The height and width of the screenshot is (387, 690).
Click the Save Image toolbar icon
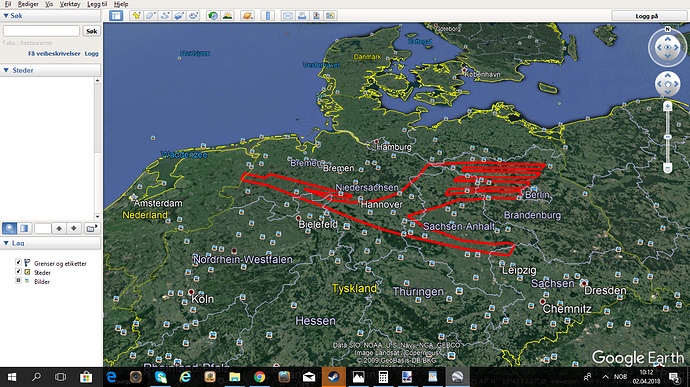pyautogui.click(x=316, y=15)
